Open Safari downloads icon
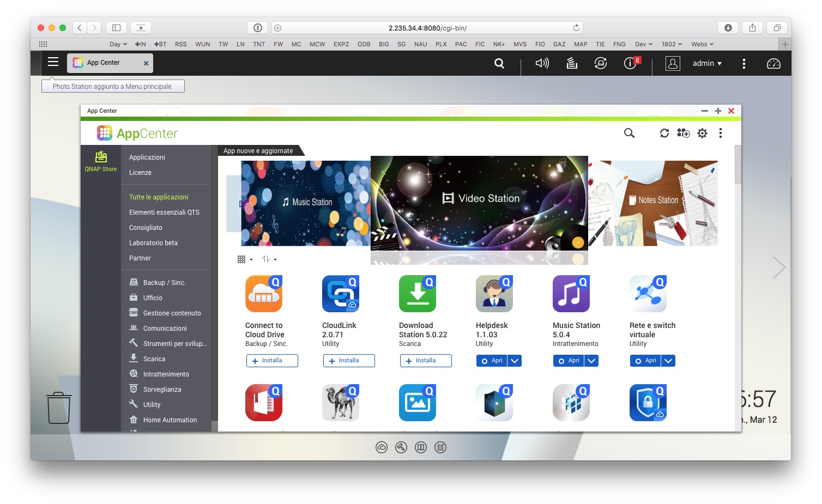 728,28
